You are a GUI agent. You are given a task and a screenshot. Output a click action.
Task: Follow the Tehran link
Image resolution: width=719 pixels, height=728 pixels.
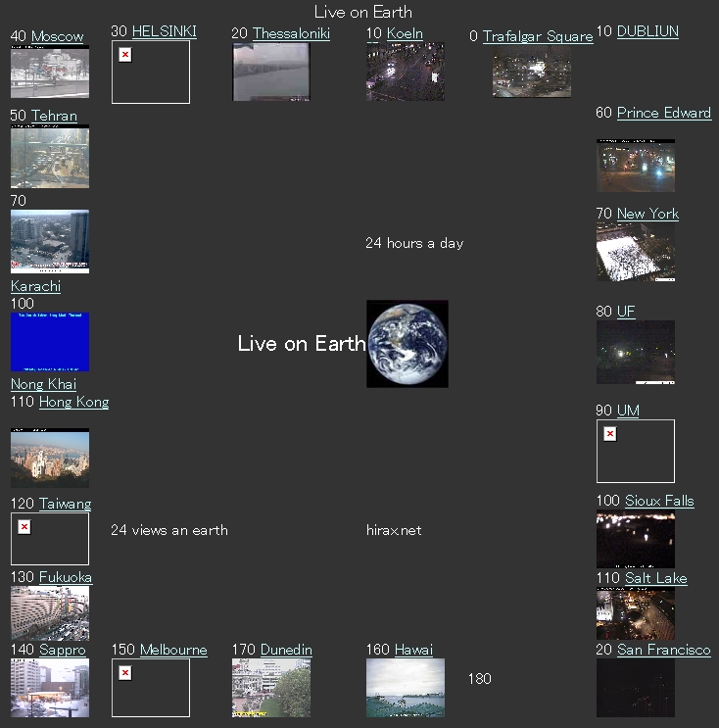pos(54,116)
